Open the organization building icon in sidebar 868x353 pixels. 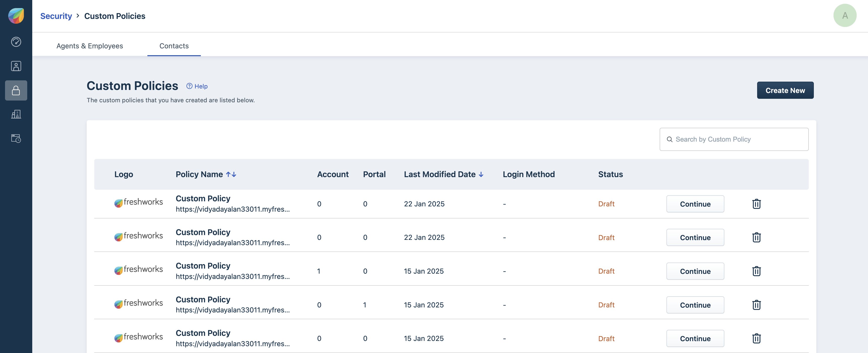[x=16, y=114]
